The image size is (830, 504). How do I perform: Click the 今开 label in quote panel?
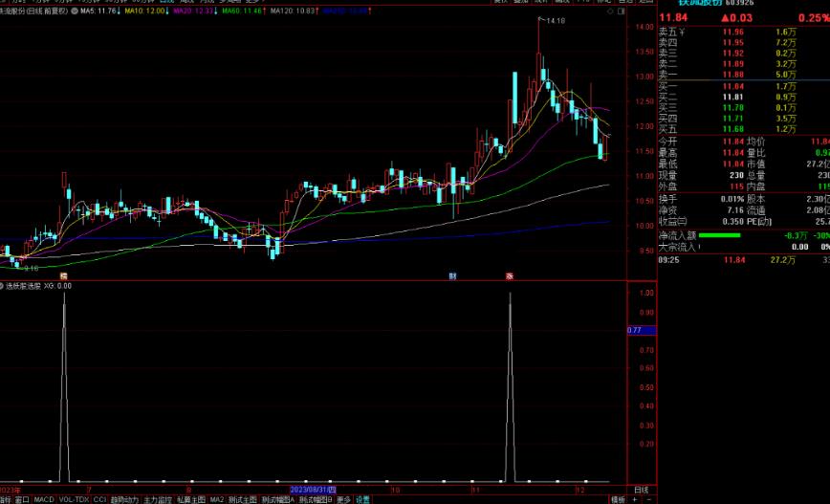coord(667,142)
